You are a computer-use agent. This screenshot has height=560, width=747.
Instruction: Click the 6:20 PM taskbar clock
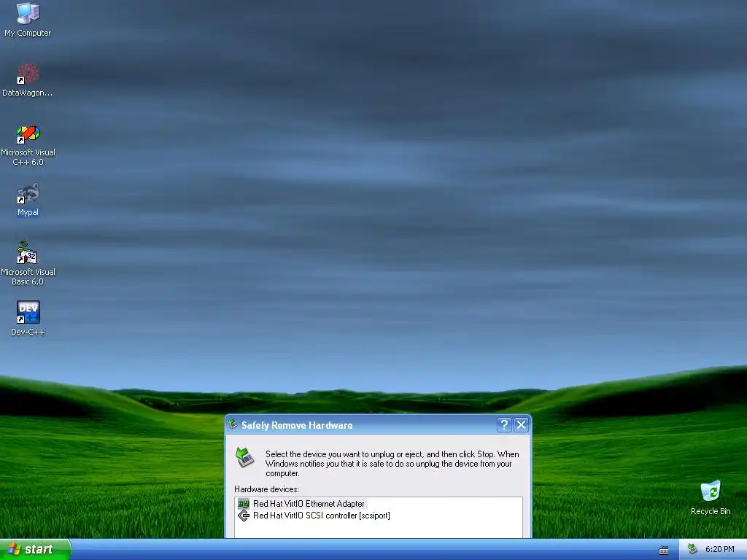(719, 549)
